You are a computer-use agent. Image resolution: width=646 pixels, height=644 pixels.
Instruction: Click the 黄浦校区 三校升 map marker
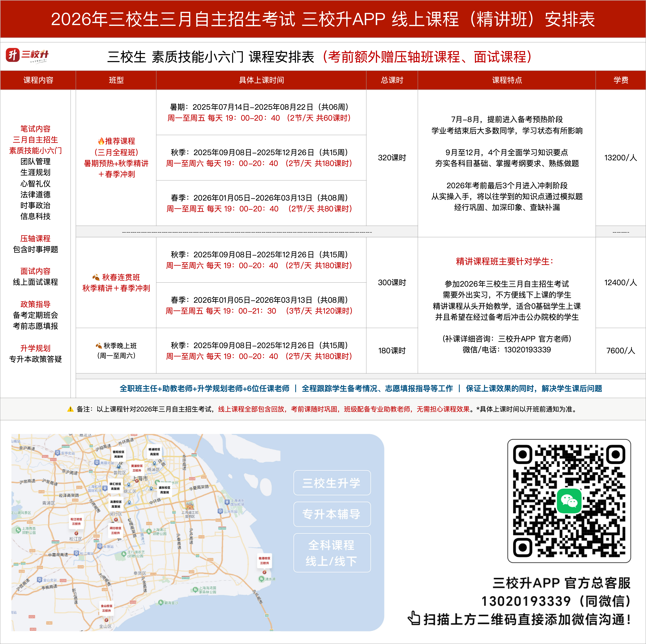(137, 468)
